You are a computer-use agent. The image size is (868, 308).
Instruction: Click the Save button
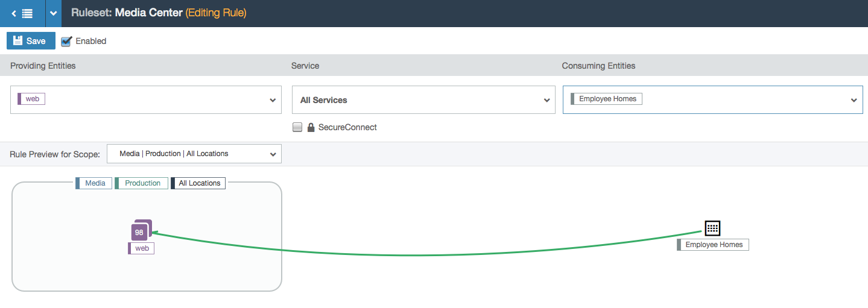point(31,41)
